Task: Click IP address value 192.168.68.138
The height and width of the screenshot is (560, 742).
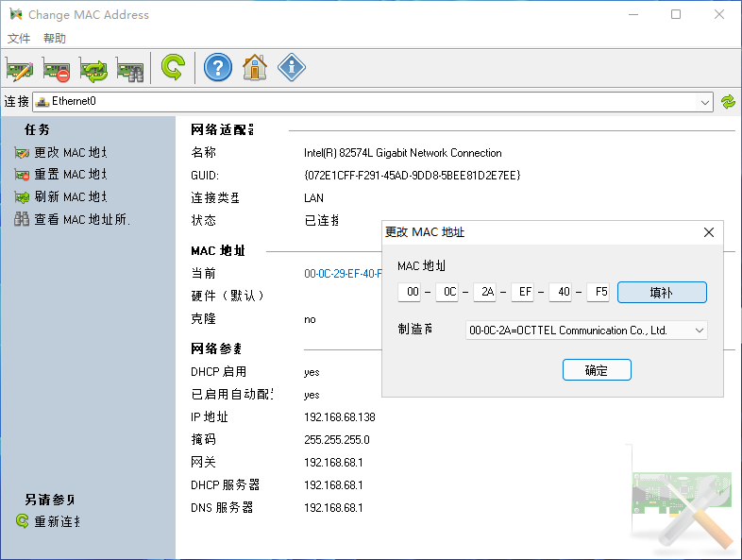Action: (339, 417)
